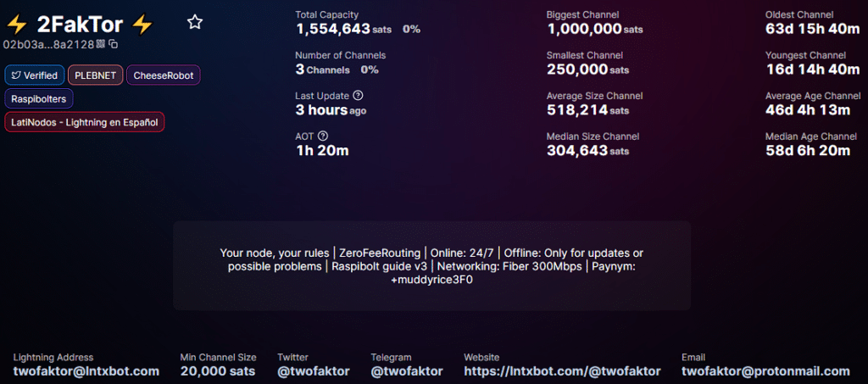Viewport: 868px width, 384px height.
Task: Copy the node public key
Action: tap(114, 43)
